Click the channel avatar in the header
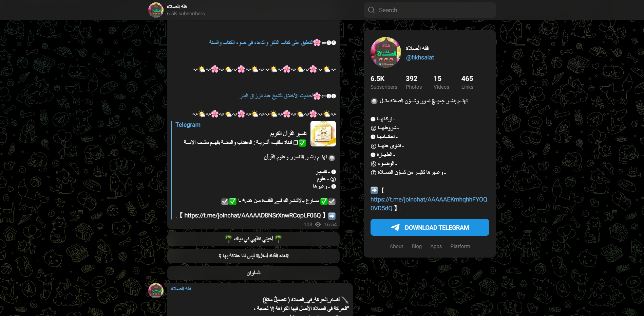This screenshot has height=316, width=644. [x=156, y=10]
